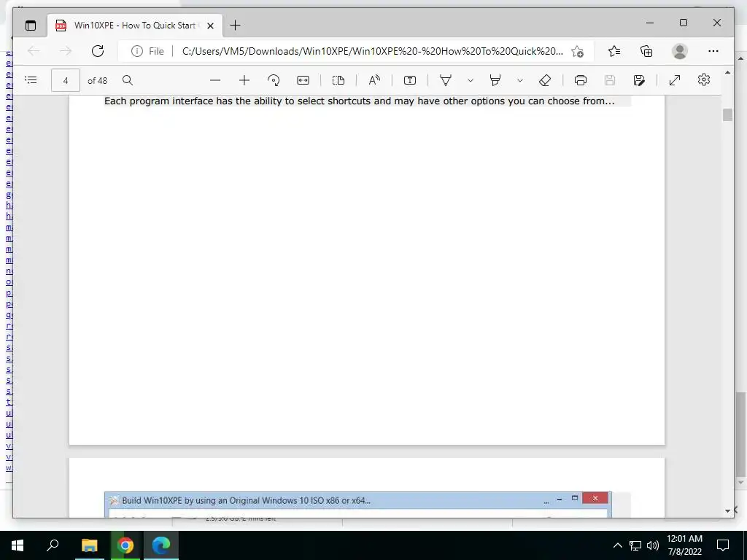This screenshot has width=747, height=560.
Task: Open the clock showing 12:01 AM
Action: tap(684, 545)
